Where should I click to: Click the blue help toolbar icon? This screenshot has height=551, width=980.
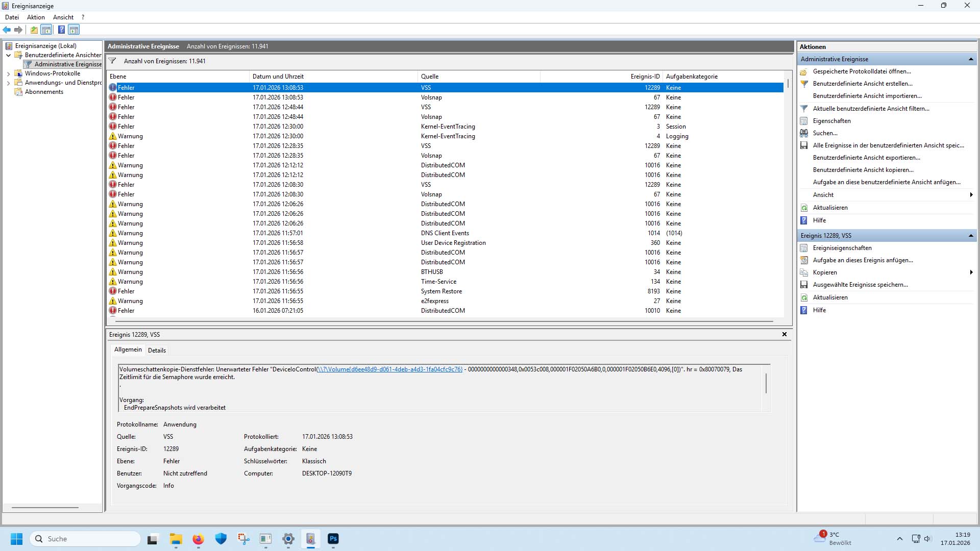pyautogui.click(x=61, y=30)
